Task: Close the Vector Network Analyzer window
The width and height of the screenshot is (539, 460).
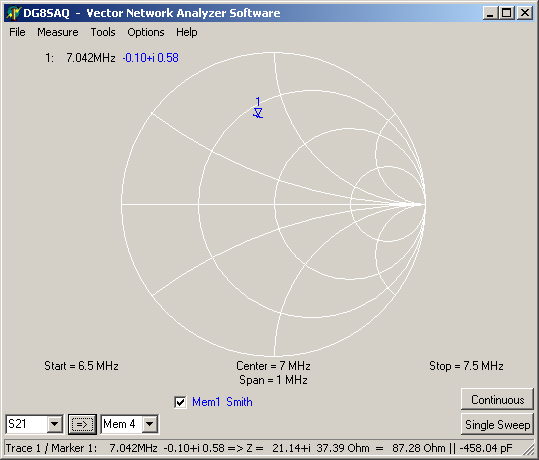Action: [x=525, y=13]
